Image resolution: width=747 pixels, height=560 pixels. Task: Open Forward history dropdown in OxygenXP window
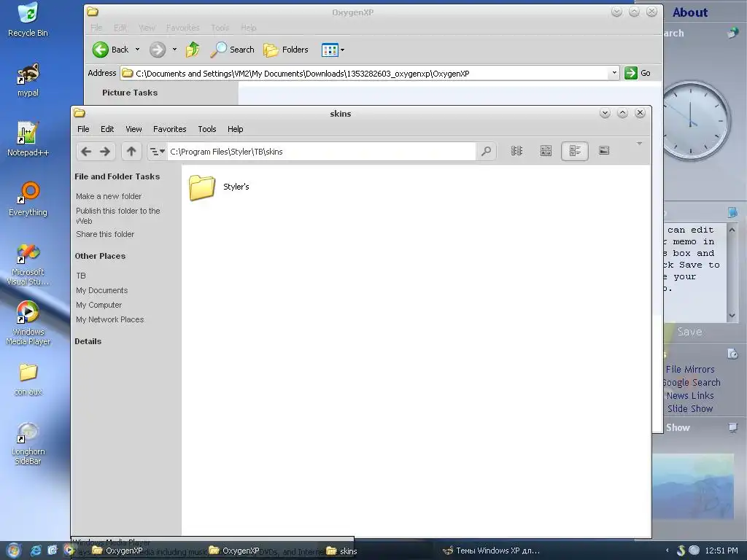[174, 50]
